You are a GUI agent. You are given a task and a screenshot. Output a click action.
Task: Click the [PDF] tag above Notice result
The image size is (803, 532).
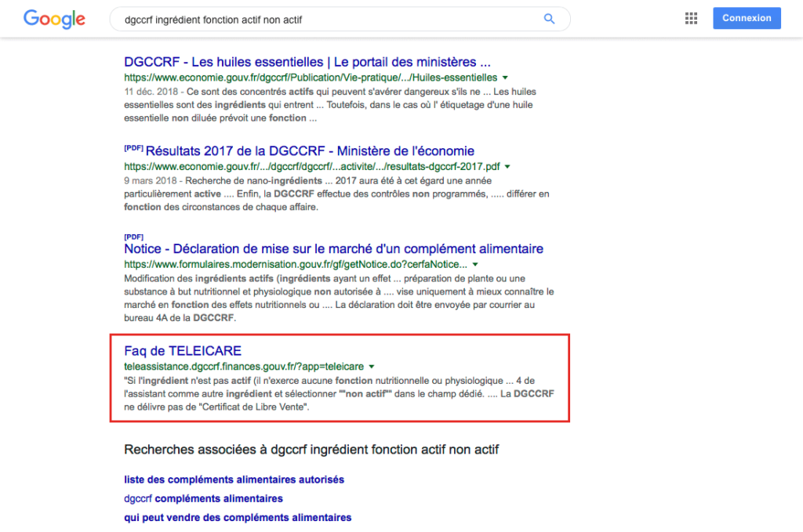[133, 237]
